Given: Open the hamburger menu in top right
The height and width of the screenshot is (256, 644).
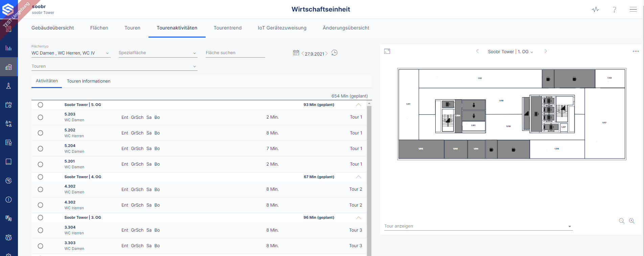Looking at the screenshot, I should coord(633,9).
